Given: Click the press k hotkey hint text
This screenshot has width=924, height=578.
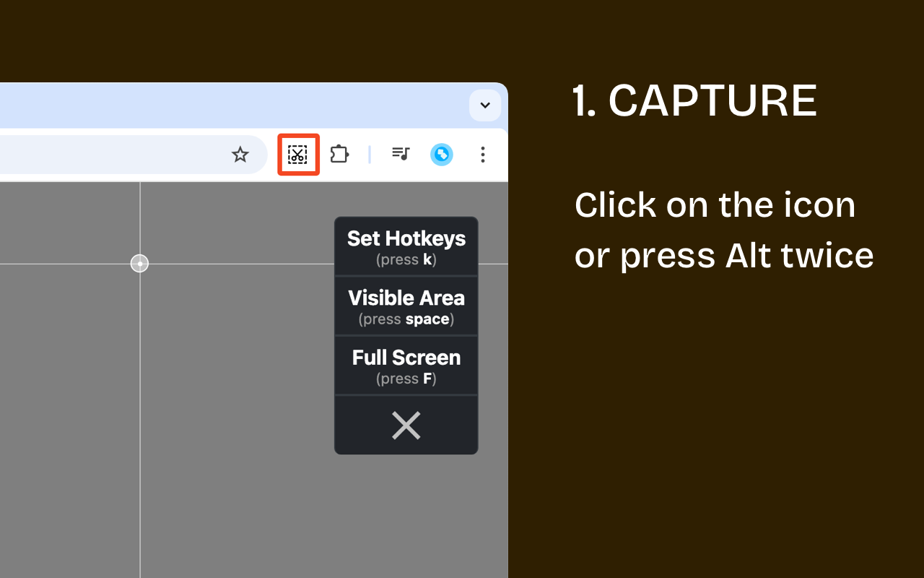Looking at the screenshot, I should click(x=406, y=259).
